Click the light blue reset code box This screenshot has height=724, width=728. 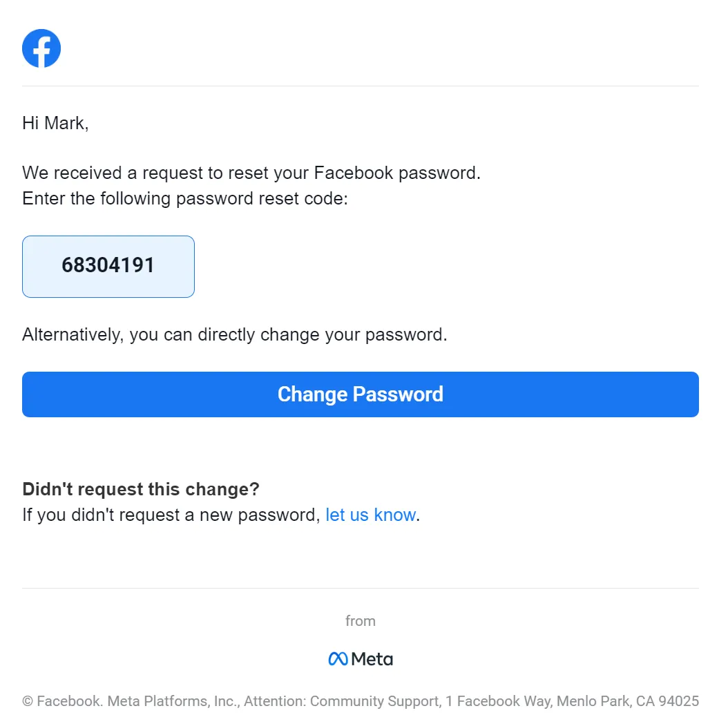coord(108,267)
